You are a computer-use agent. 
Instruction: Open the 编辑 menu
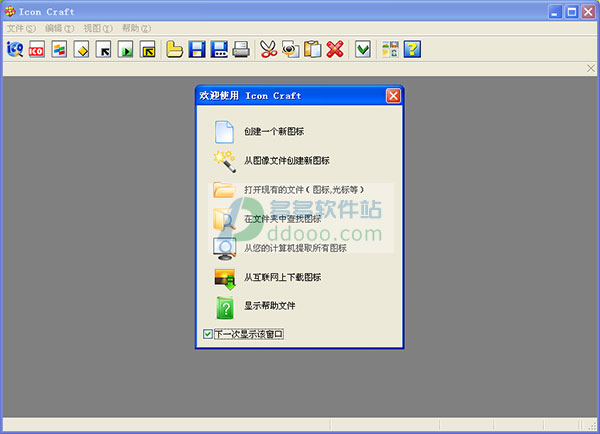pos(59,28)
